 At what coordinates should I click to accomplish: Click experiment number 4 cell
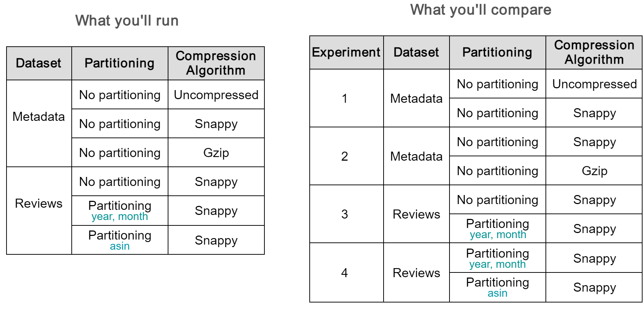344,273
